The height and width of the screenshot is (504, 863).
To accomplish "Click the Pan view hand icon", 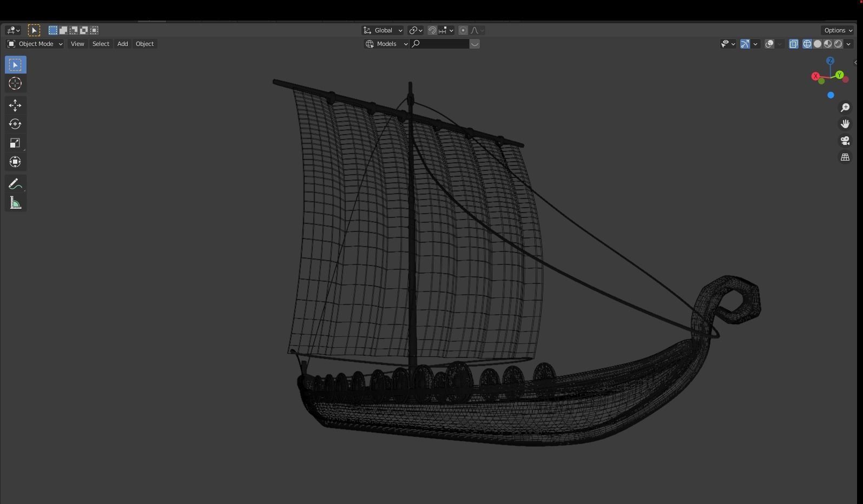I will click(845, 124).
